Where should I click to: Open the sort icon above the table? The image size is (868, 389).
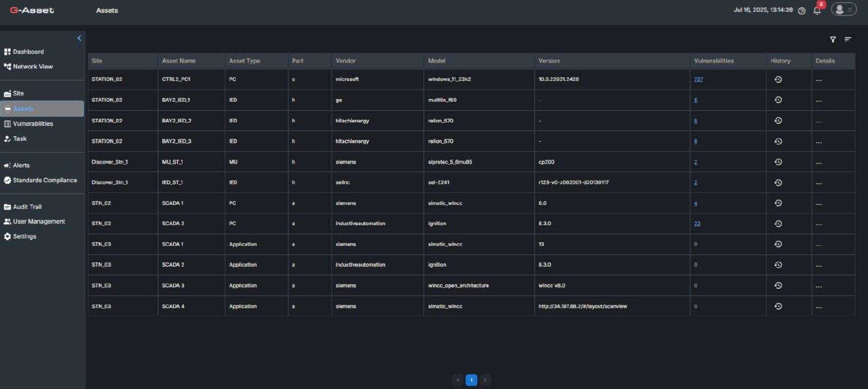coord(848,39)
